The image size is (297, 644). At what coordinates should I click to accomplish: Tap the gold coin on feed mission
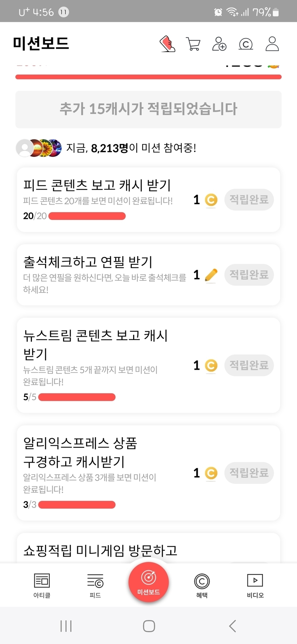tap(211, 200)
